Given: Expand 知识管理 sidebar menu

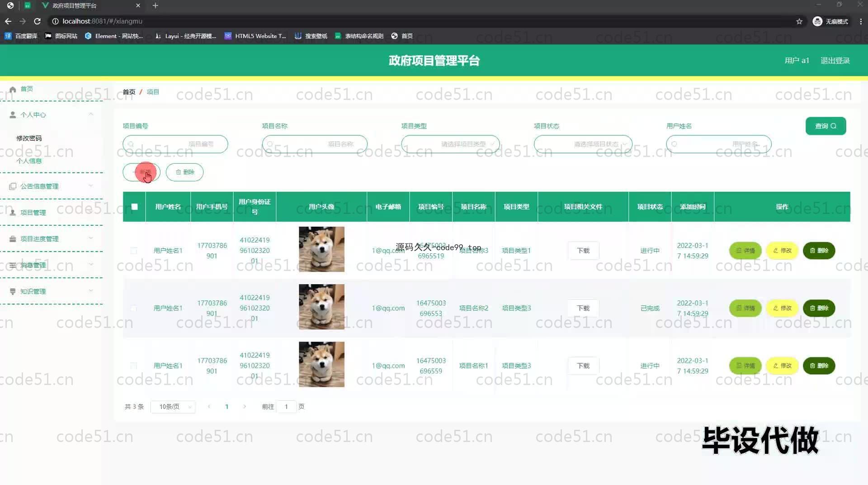Looking at the screenshot, I should click(x=52, y=291).
